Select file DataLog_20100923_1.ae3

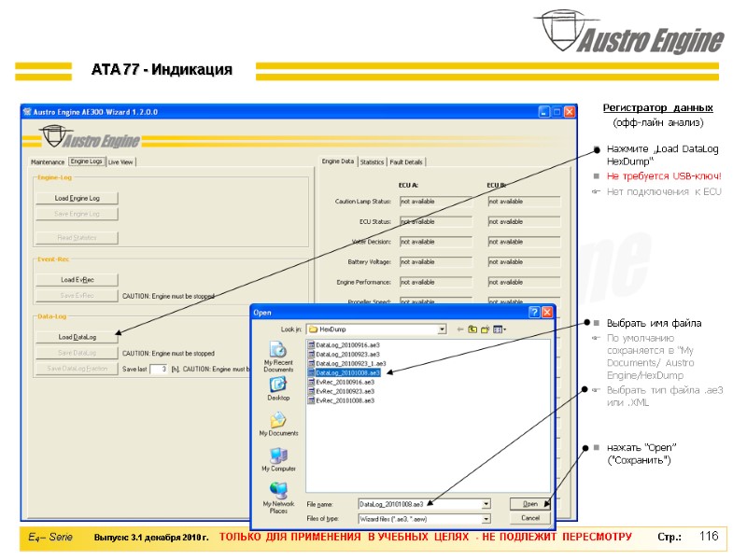(347, 364)
